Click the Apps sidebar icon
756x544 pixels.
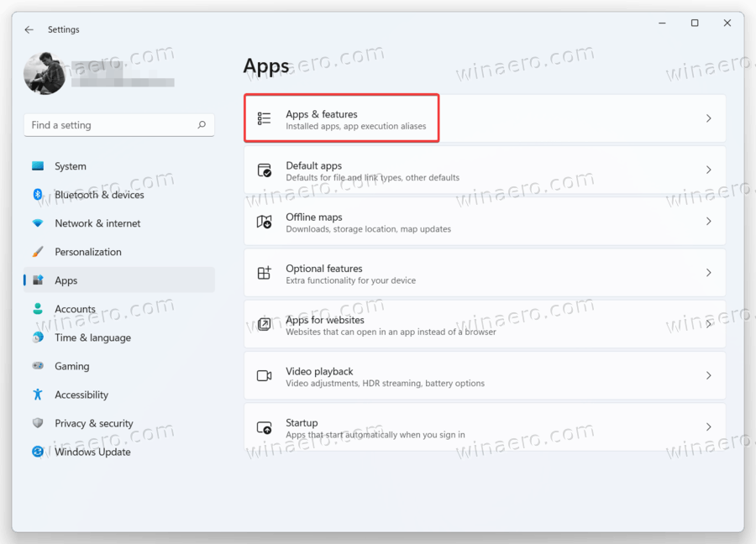[x=38, y=280]
